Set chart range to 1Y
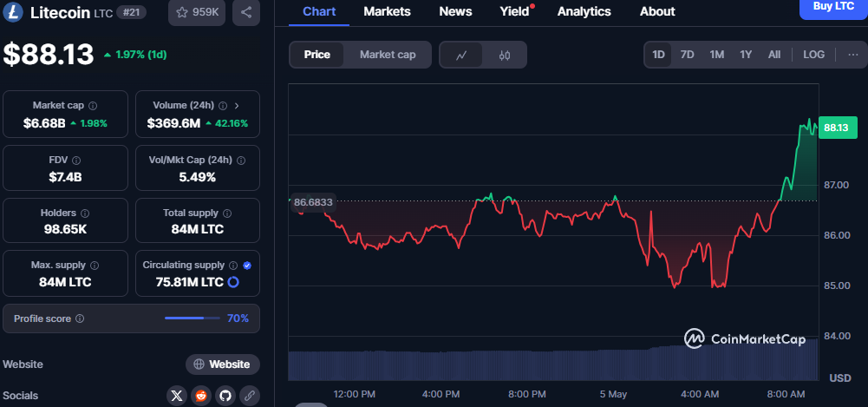The image size is (868, 407). (x=746, y=55)
